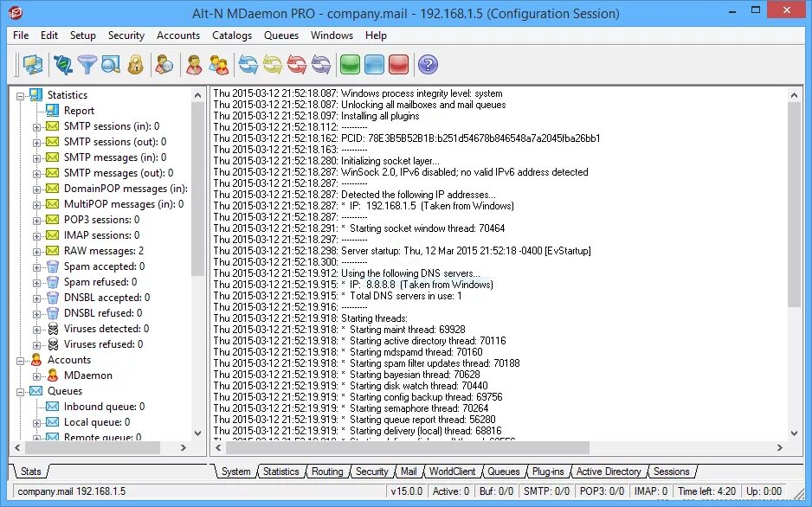Image resolution: width=812 pixels, height=507 pixels.
Task: Open help with the question mark icon
Action: click(x=428, y=65)
